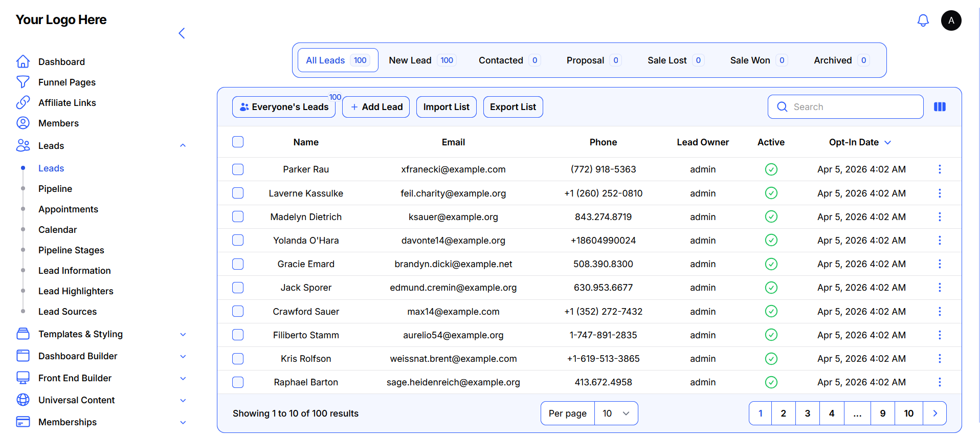Viewport: 980px width, 436px height.
Task: Click the Export List button
Action: [x=513, y=107]
